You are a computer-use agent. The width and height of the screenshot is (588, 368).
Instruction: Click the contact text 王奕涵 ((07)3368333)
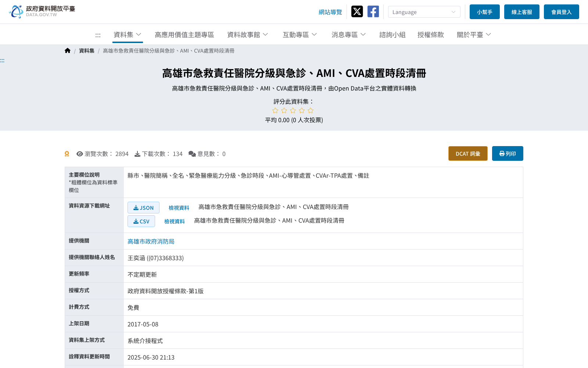(155, 258)
